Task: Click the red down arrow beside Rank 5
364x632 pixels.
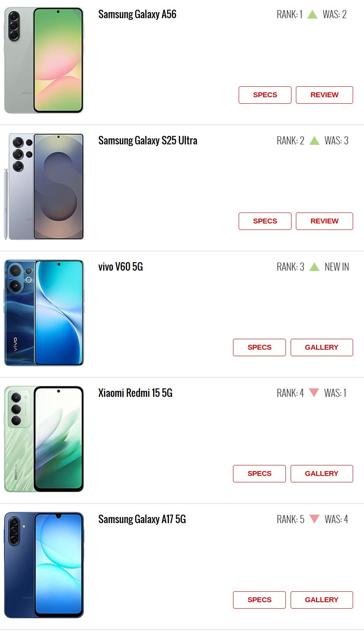Action: pos(314,519)
